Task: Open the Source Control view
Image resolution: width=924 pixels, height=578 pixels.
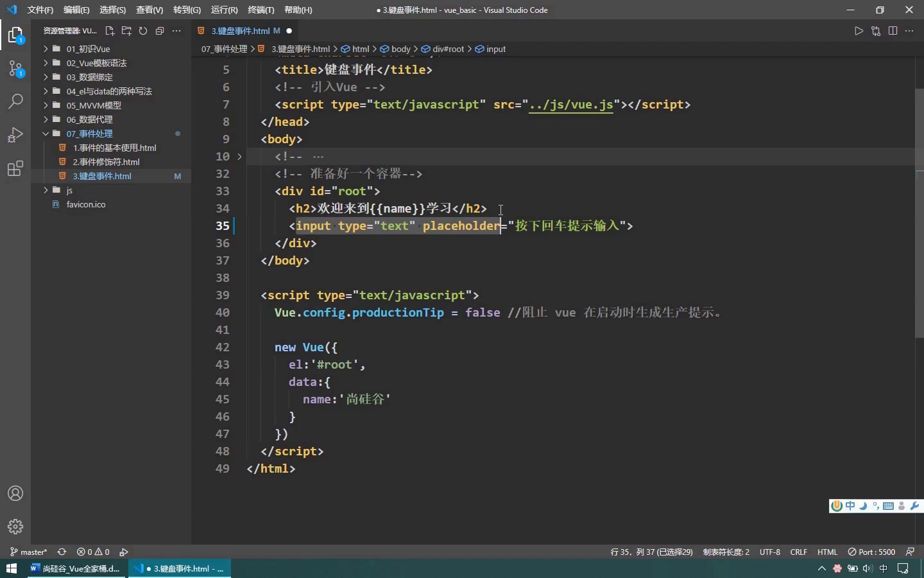Action: pos(15,69)
